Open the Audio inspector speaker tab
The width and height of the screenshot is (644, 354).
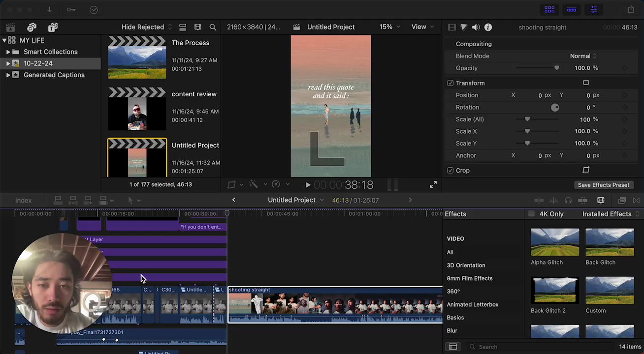coord(476,28)
